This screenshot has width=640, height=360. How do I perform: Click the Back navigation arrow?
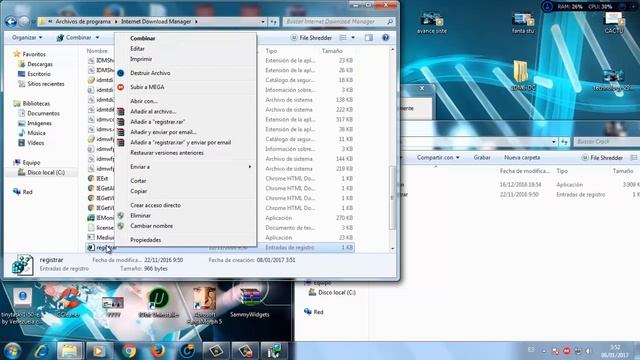(11, 21)
